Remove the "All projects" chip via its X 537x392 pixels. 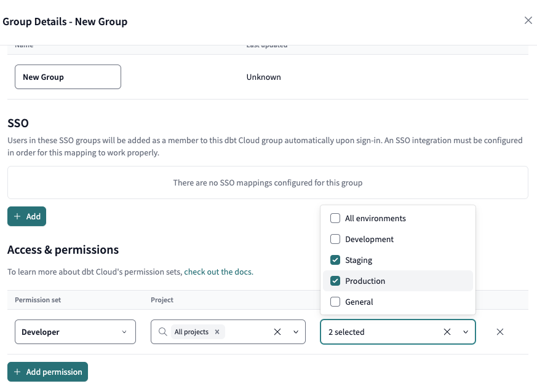pyautogui.click(x=217, y=331)
